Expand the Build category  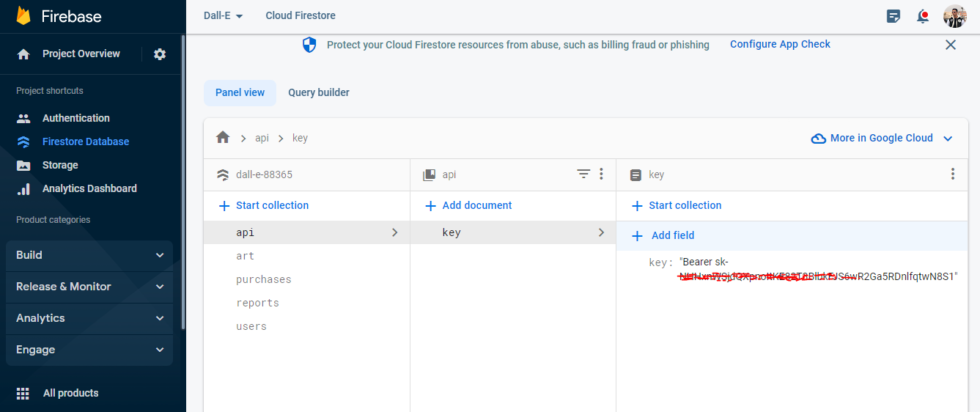pos(89,255)
